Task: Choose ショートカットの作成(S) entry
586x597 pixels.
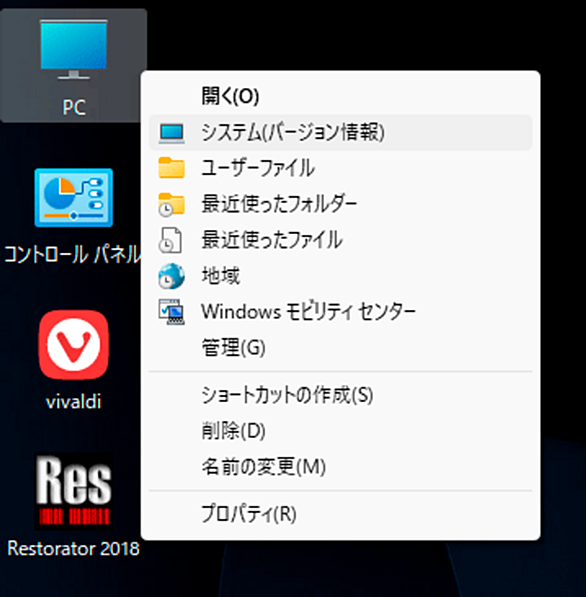Action: tap(287, 395)
